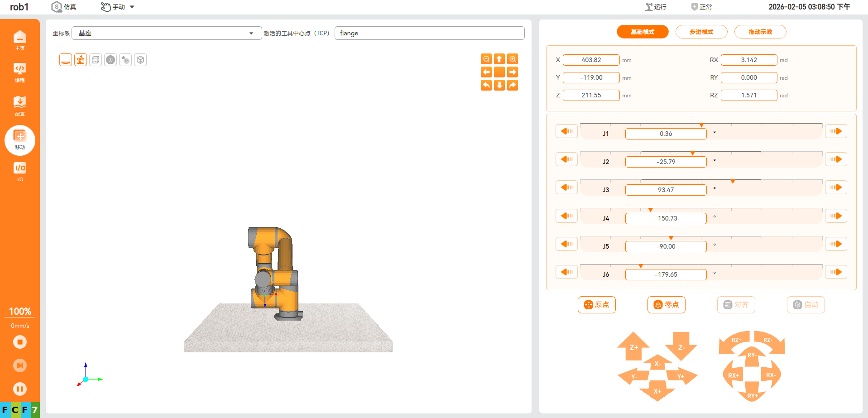This screenshot has height=418, width=868.
Task: Click the 零点 zero point button
Action: pos(666,305)
